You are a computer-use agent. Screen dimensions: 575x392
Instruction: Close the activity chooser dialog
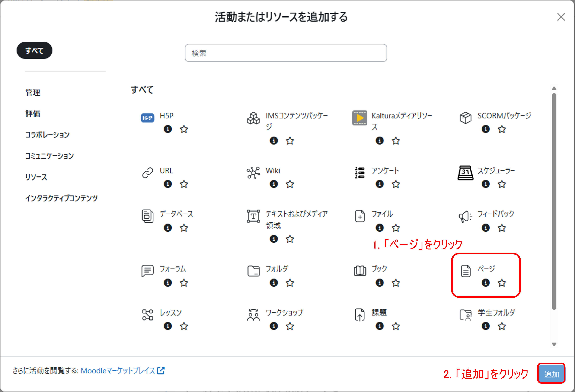tap(561, 17)
